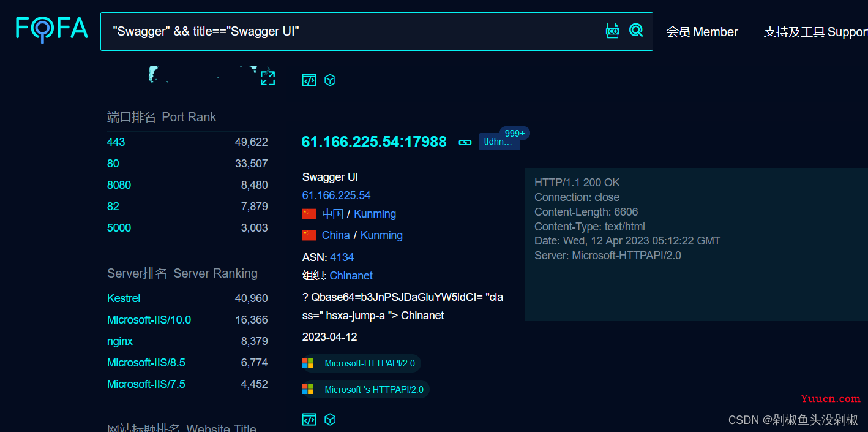868x432 pixels.
Task: Click the China country link
Action: [x=336, y=235]
